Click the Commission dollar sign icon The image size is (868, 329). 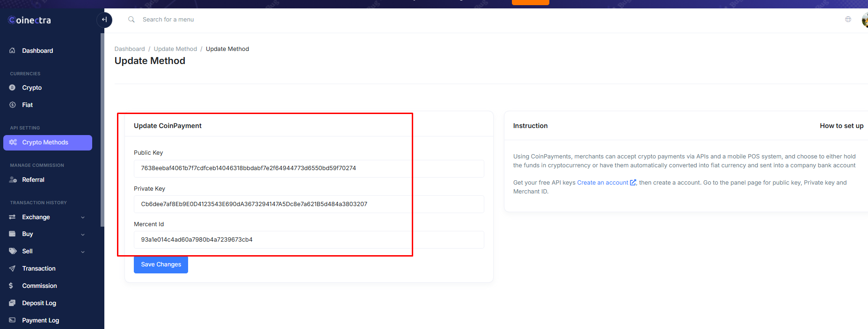click(x=11, y=286)
